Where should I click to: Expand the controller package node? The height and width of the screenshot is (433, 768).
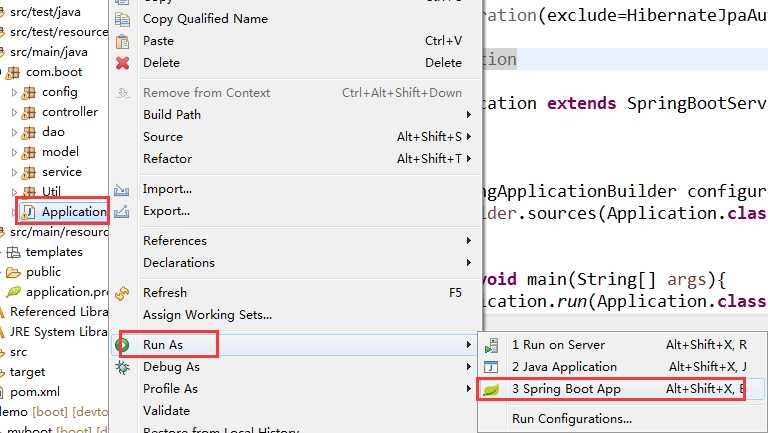pyautogui.click(x=14, y=112)
